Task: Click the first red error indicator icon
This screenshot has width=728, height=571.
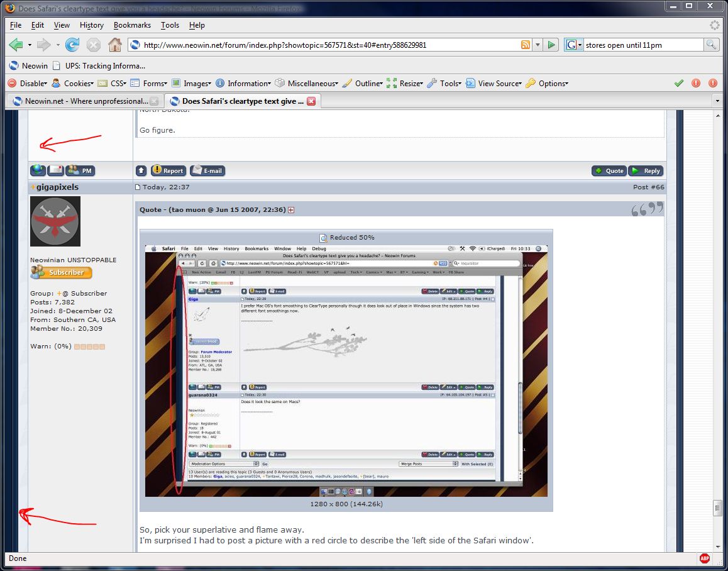Action: tap(695, 83)
